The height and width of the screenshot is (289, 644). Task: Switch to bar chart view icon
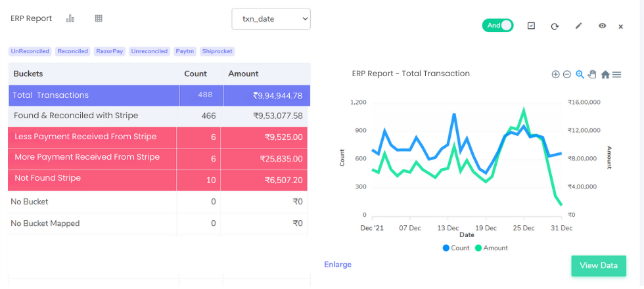[x=70, y=18]
